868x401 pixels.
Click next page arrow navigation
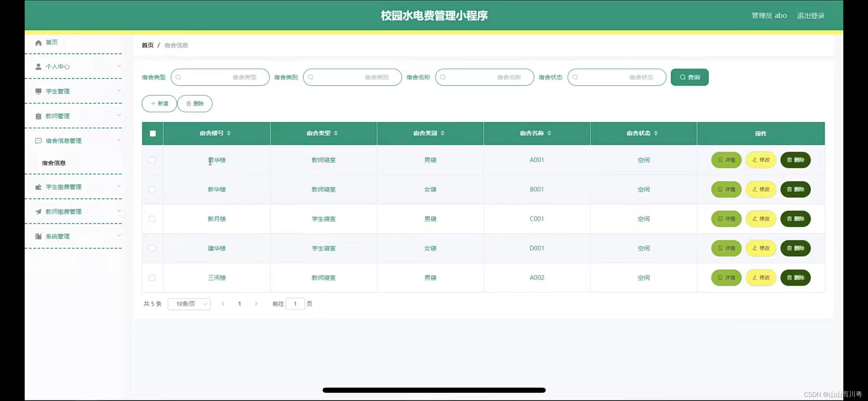click(256, 303)
